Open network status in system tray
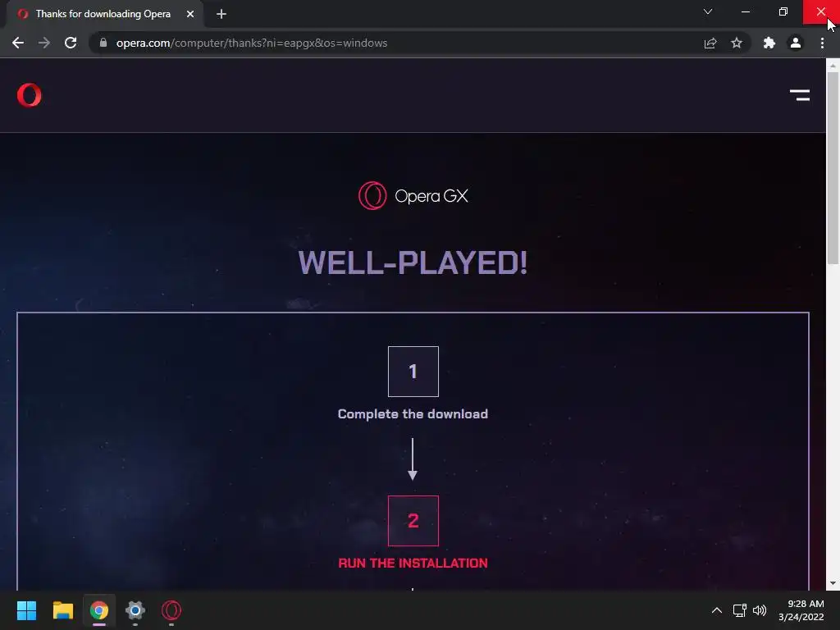The width and height of the screenshot is (840, 630). (x=740, y=610)
